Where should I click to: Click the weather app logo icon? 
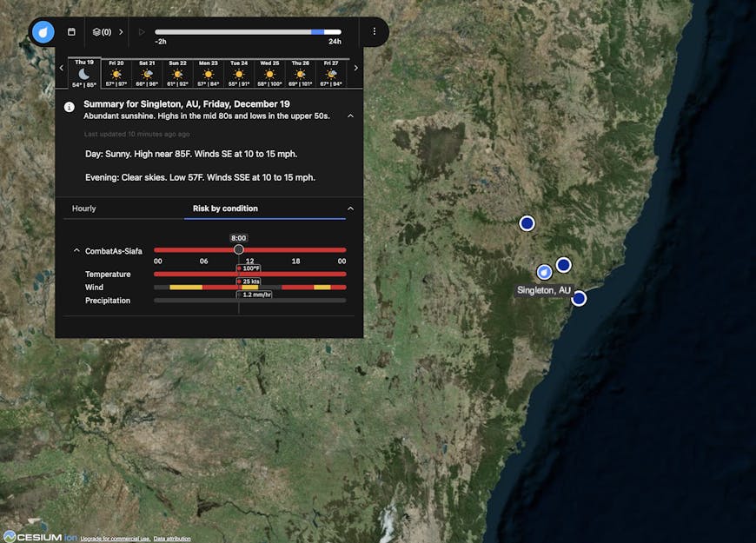point(43,31)
